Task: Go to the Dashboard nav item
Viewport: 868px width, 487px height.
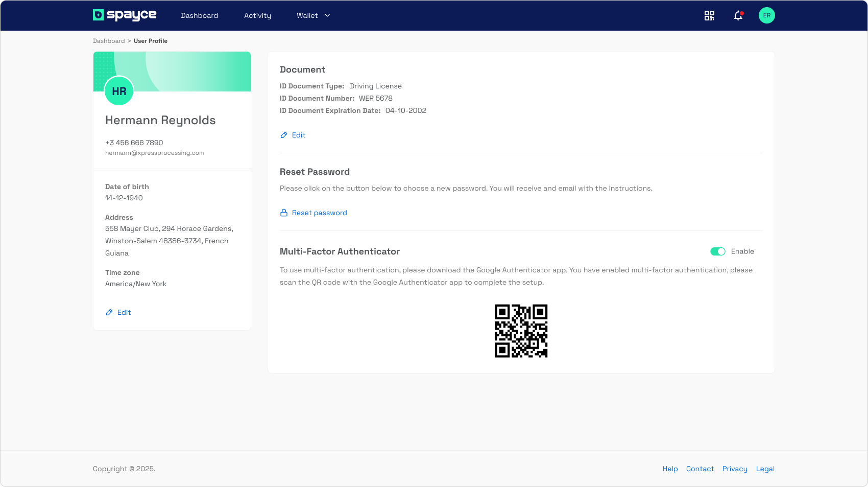Action: [x=200, y=15]
